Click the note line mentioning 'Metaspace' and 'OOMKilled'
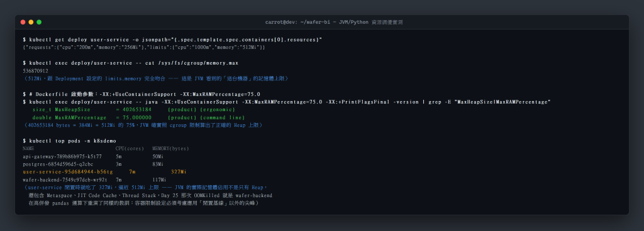This screenshot has width=644, height=231. click(x=150, y=195)
